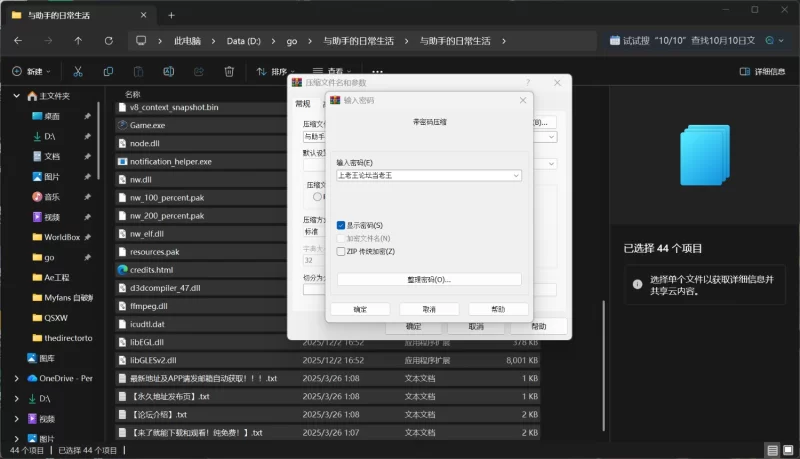
Task: Navigate to go folder in breadcrumb
Action: (292, 41)
